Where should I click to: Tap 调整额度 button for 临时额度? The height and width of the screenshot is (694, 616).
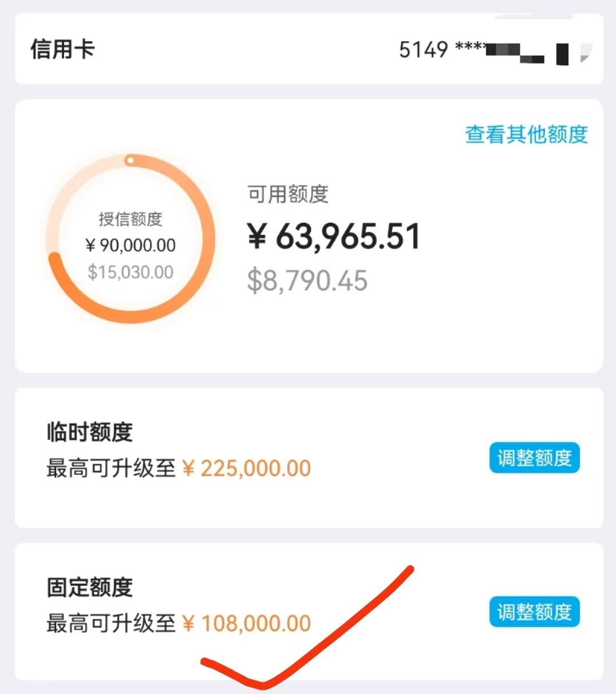tap(534, 458)
